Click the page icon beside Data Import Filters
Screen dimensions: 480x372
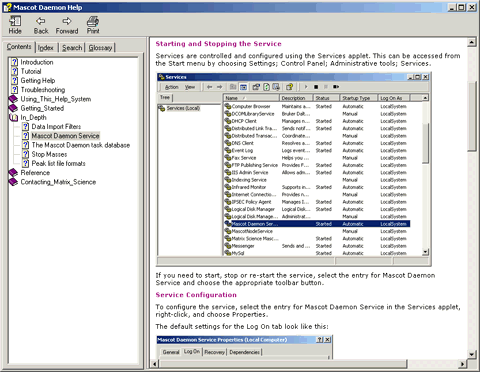point(26,127)
